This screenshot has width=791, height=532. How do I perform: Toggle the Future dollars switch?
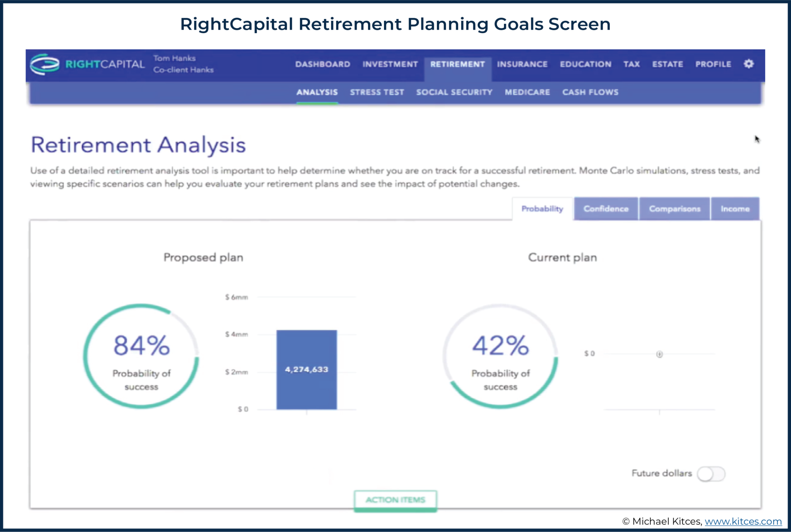click(711, 474)
